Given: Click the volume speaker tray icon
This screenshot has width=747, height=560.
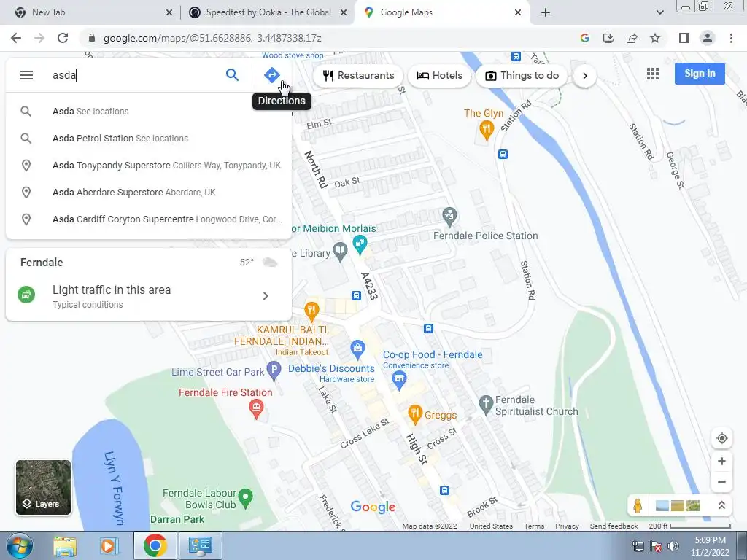Looking at the screenshot, I should [673, 546].
